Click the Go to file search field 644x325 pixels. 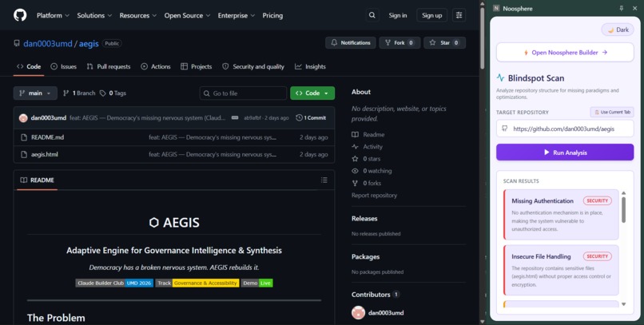243,93
